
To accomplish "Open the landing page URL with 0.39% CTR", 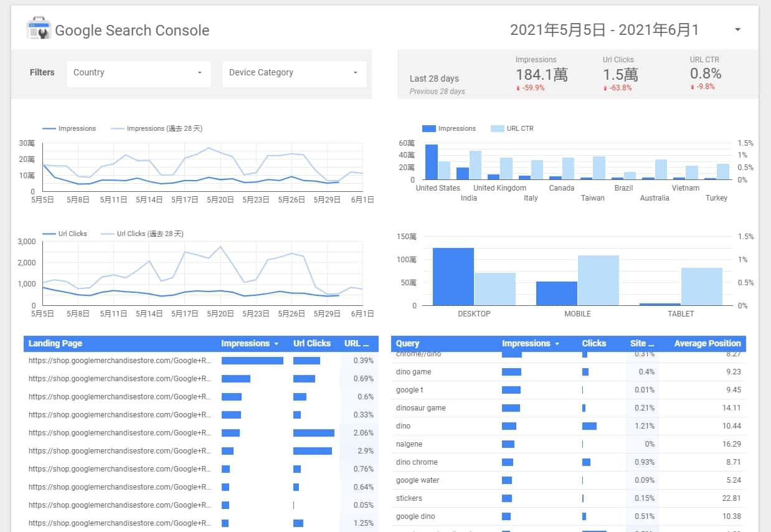I will 120,361.
